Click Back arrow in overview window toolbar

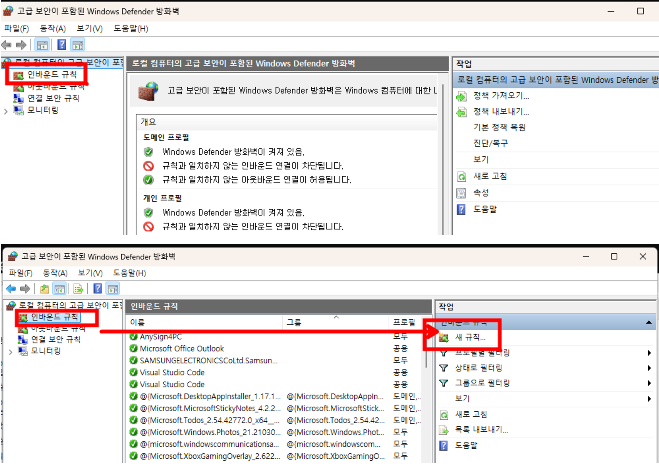pos(6,45)
